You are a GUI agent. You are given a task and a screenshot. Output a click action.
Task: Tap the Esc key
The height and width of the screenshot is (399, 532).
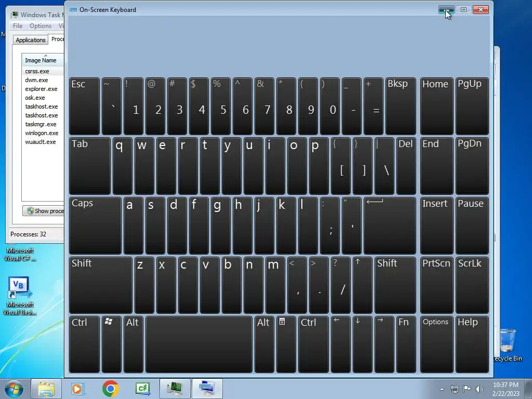tap(84, 106)
